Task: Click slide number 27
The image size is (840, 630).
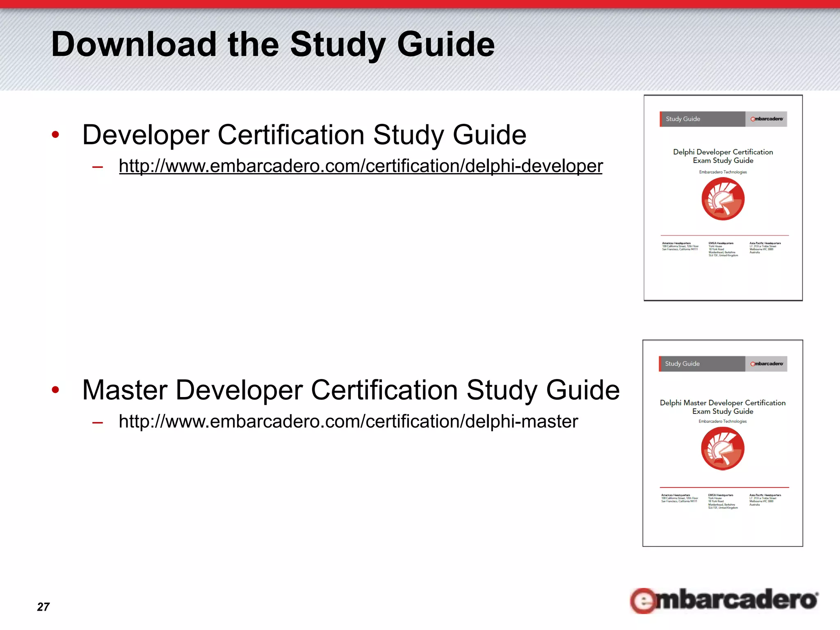Action: 43,607
